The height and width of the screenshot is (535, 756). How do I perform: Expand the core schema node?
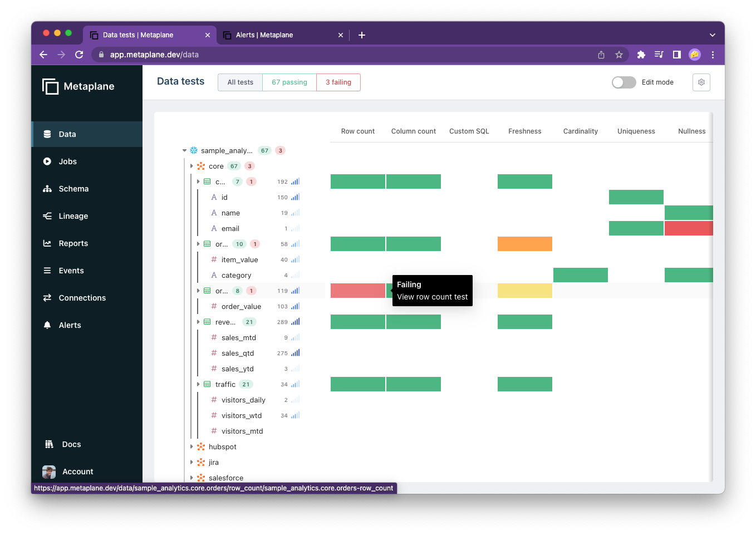[x=192, y=166]
